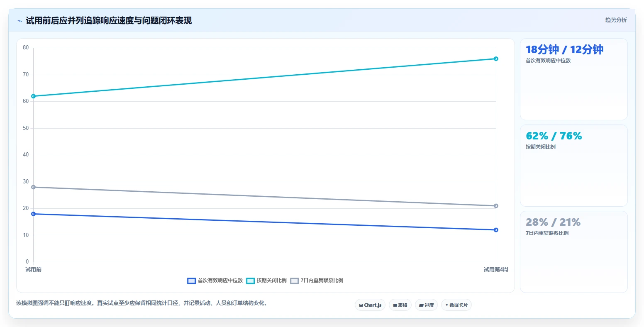
Task: Toggle the 按期关闭比例 legend swatch
Action: click(250, 281)
